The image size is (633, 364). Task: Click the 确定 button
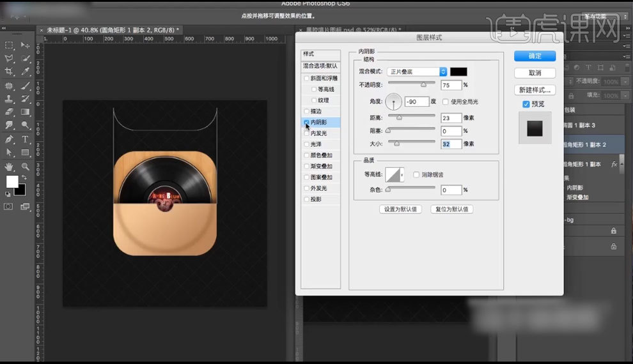[535, 56]
